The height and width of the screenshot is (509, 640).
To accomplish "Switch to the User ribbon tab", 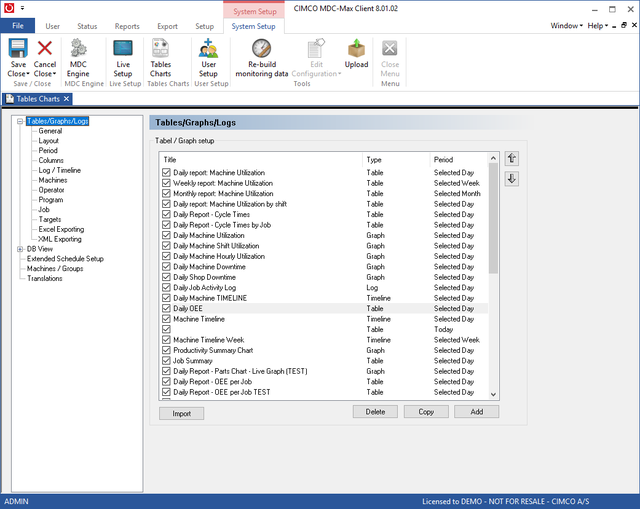I will tap(52, 26).
